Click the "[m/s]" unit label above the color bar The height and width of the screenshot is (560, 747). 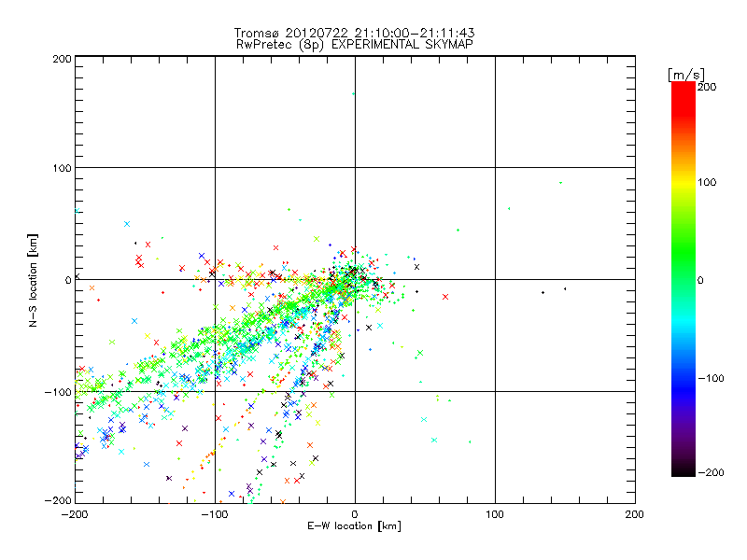(686, 75)
